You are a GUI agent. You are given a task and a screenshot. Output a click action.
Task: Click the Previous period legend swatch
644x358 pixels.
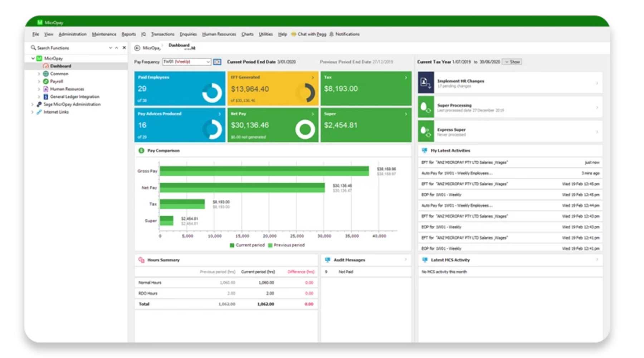[x=270, y=245]
